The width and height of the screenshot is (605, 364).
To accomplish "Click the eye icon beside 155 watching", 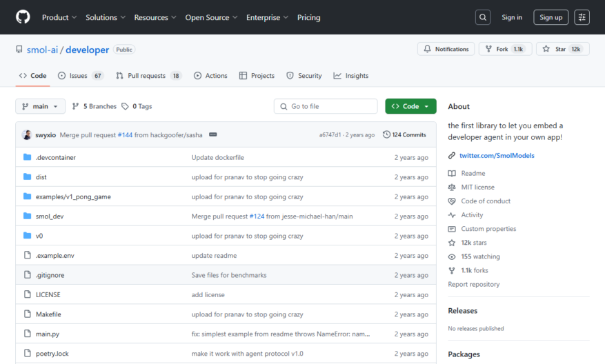I will click(x=451, y=256).
